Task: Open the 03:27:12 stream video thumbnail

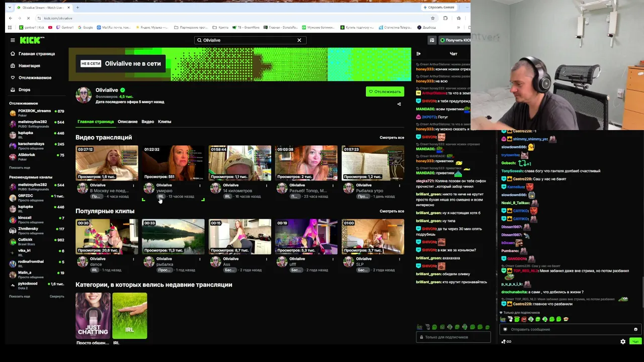Action: click(107, 163)
